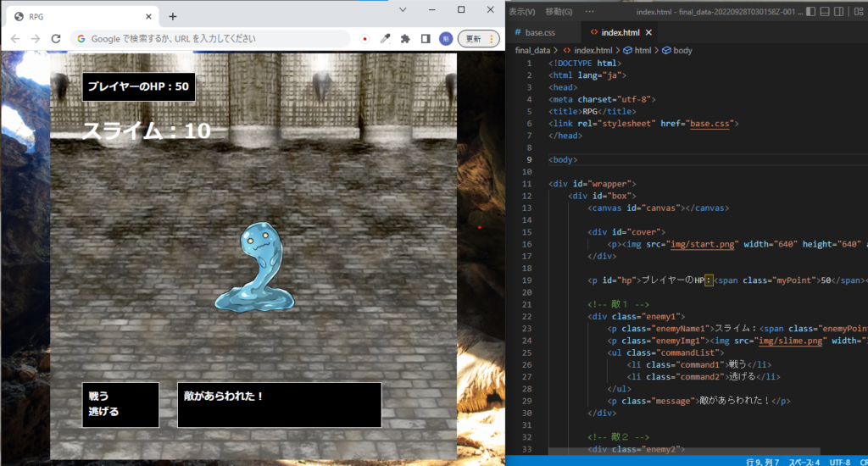Viewport: 868px width, 466px height.
Task: Open the Chrome extensions puzzle icon
Action: (405, 39)
